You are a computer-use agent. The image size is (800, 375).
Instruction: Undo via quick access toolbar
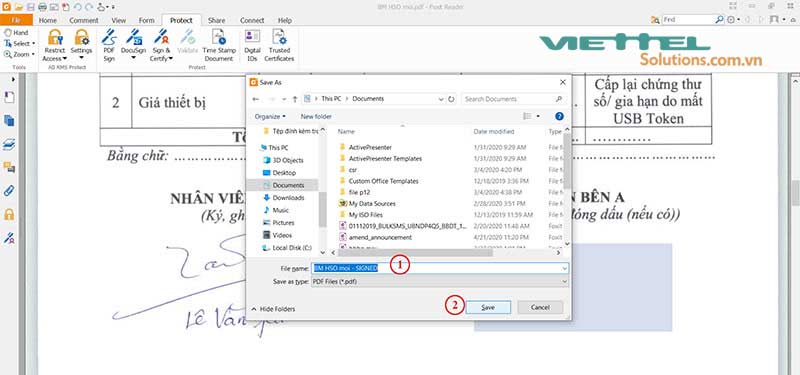point(78,7)
